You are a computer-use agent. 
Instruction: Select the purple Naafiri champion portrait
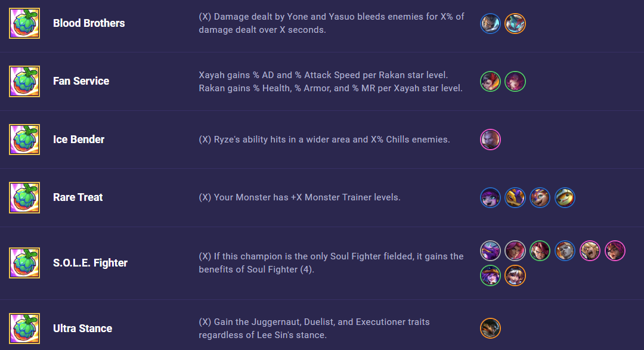coord(490,250)
